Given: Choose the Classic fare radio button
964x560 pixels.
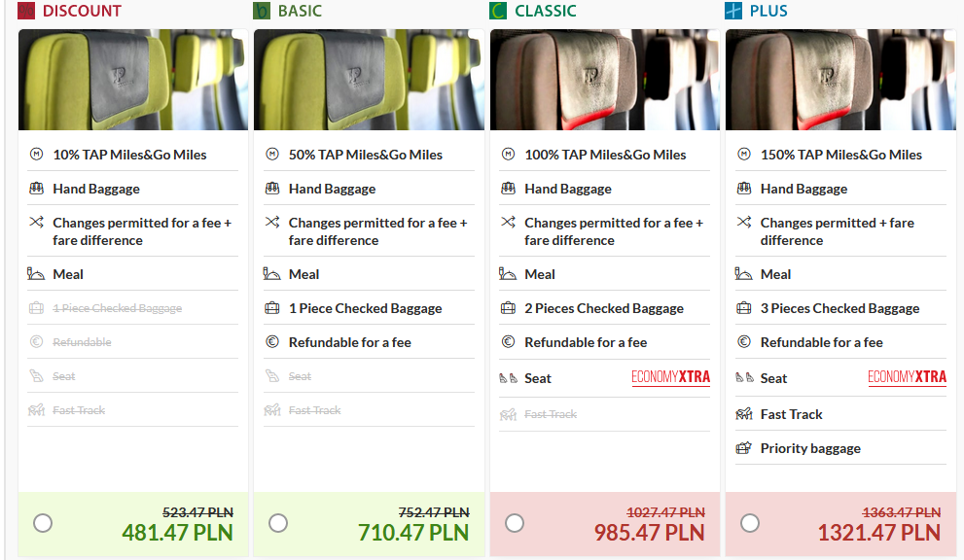Looking at the screenshot, I should click(515, 523).
